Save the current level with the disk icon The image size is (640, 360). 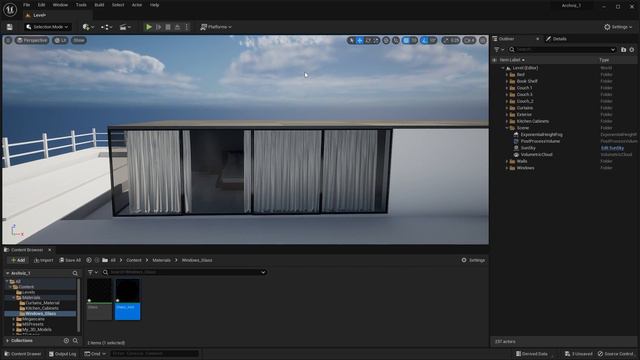(9, 27)
